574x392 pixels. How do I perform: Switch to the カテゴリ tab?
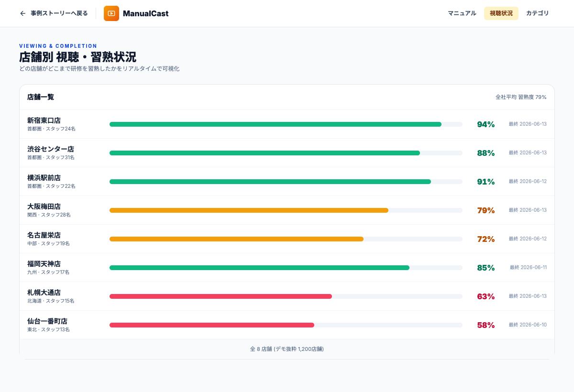(538, 13)
